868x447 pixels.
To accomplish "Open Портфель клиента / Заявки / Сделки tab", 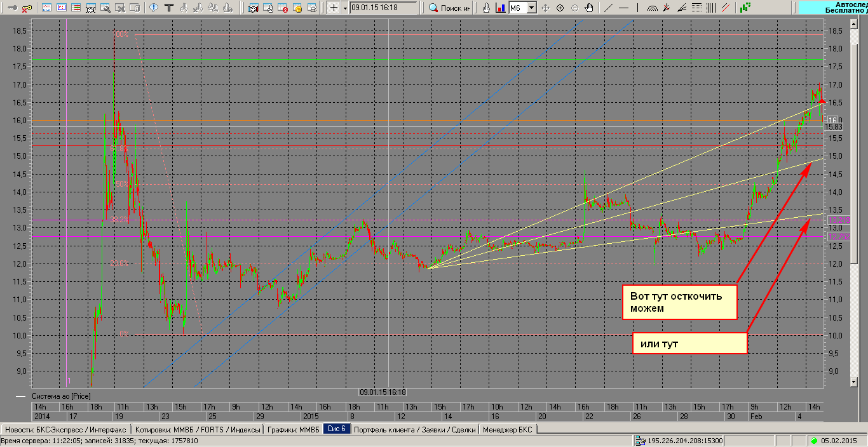I will (415, 429).
